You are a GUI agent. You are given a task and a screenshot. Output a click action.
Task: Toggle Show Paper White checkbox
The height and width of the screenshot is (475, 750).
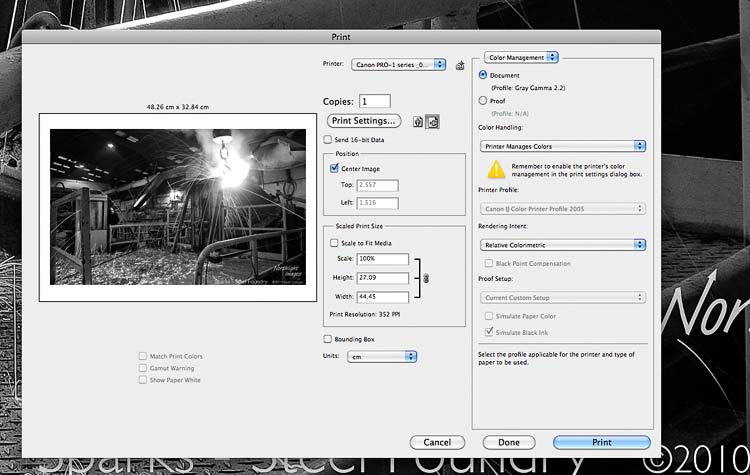click(143, 380)
